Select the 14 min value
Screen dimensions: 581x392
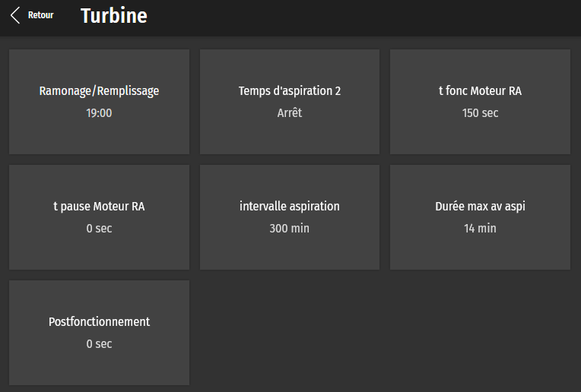480,229
